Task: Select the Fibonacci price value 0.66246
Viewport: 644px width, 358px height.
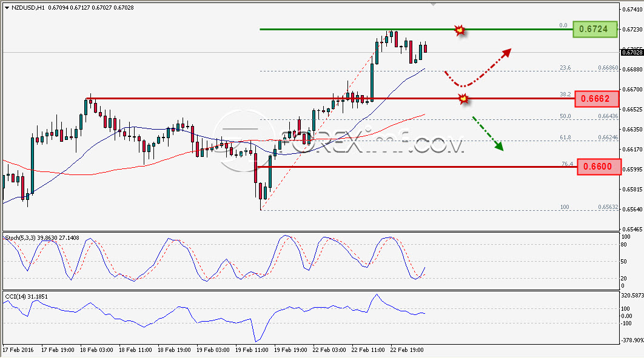Action: pyautogui.click(x=608, y=138)
